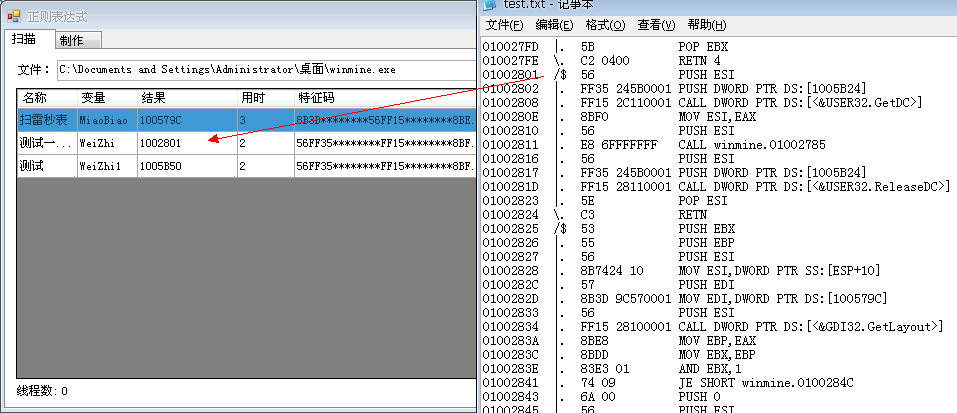Click the WeiZhi1 variable cell
Image resolution: width=957 pixels, height=413 pixels.
[x=107, y=166]
